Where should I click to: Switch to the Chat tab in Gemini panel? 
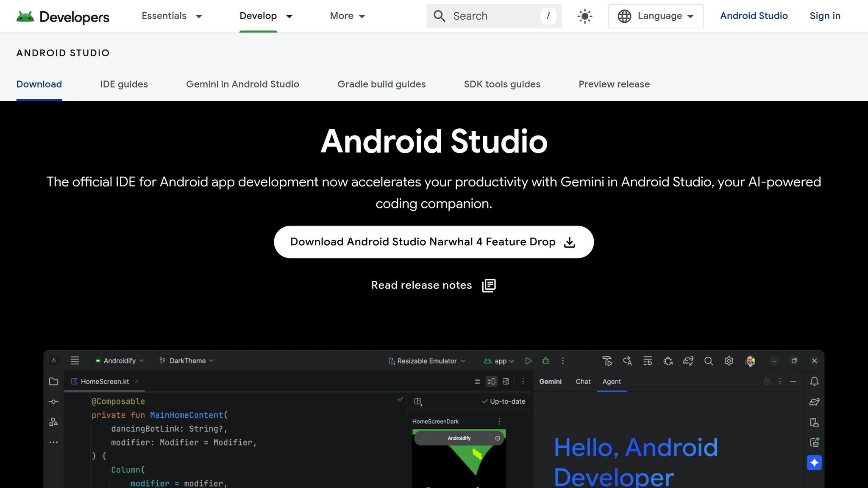click(583, 381)
